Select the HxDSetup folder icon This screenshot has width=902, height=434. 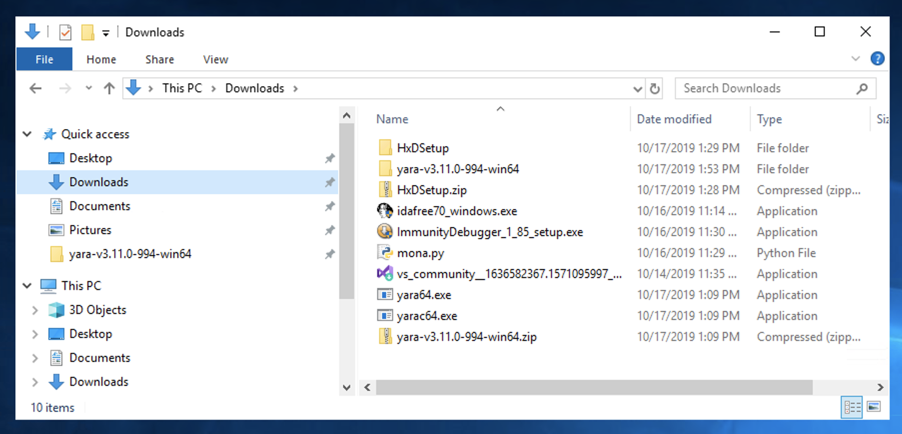(385, 148)
